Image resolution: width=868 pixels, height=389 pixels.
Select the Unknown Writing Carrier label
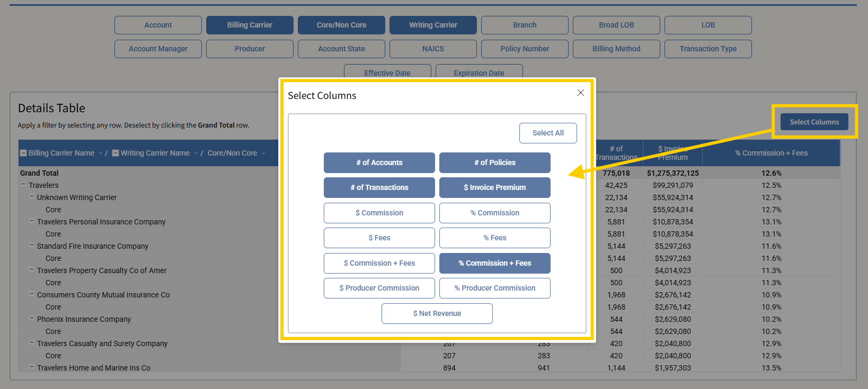[77, 197]
